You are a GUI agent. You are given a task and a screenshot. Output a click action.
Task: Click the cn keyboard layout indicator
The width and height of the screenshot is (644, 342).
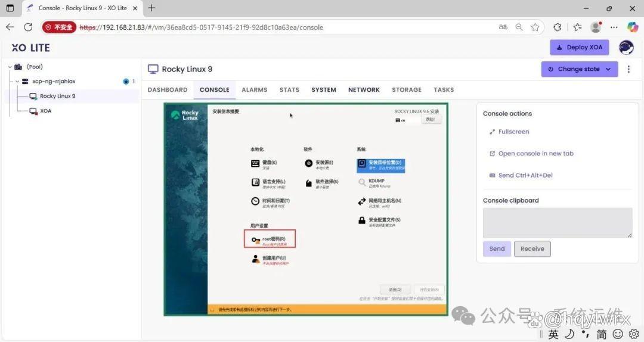[400, 120]
